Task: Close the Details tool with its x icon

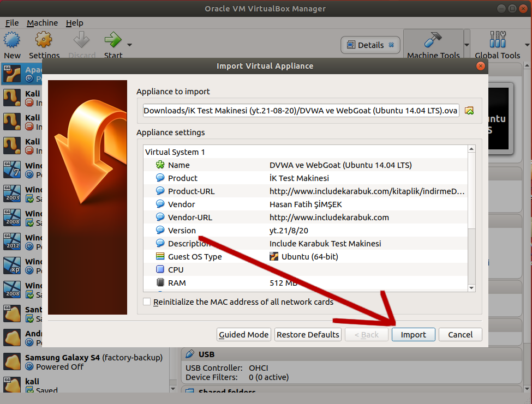Action: coord(391,45)
